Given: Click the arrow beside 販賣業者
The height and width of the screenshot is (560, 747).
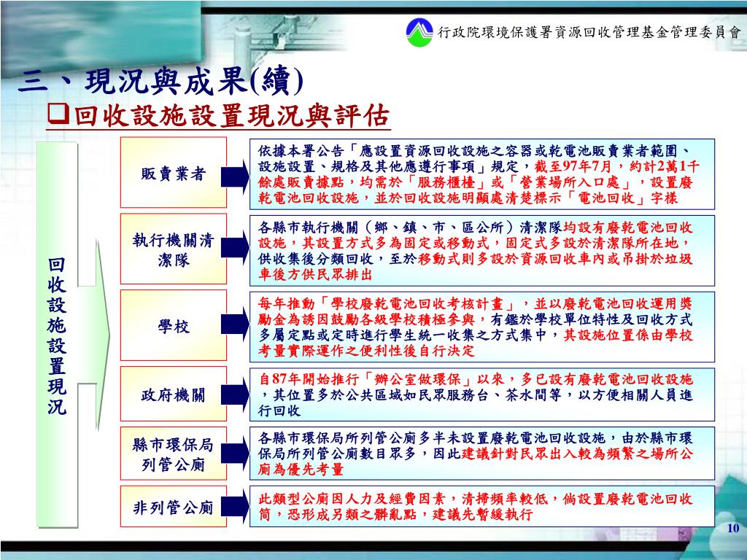Looking at the screenshot, I should [236, 176].
